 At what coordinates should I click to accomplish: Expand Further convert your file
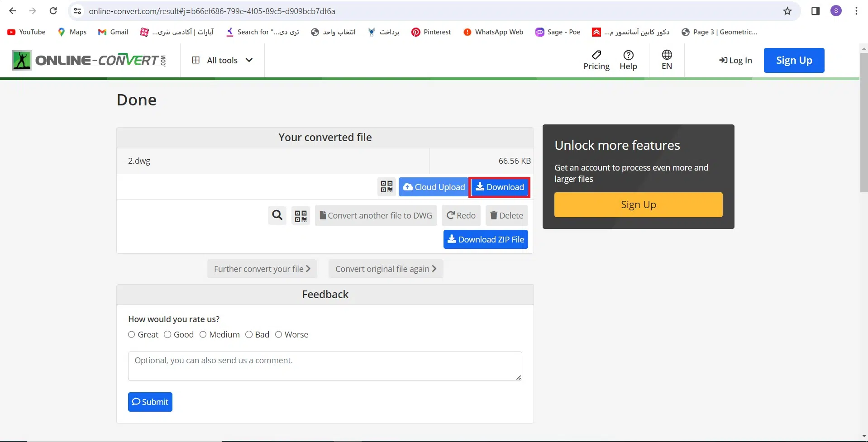click(x=262, y=269)
